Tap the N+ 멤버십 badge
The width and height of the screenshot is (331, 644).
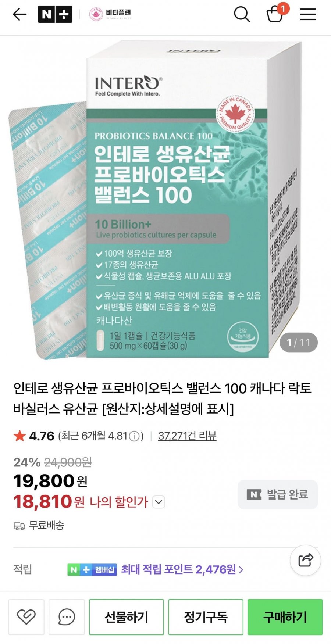[92, 570]
